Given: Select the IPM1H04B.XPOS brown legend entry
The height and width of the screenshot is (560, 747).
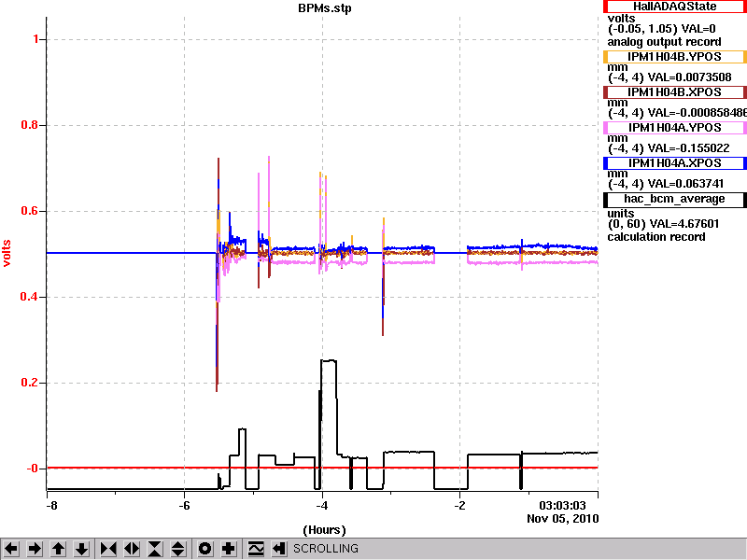Looking at the screenshot, I should [674, 91].
